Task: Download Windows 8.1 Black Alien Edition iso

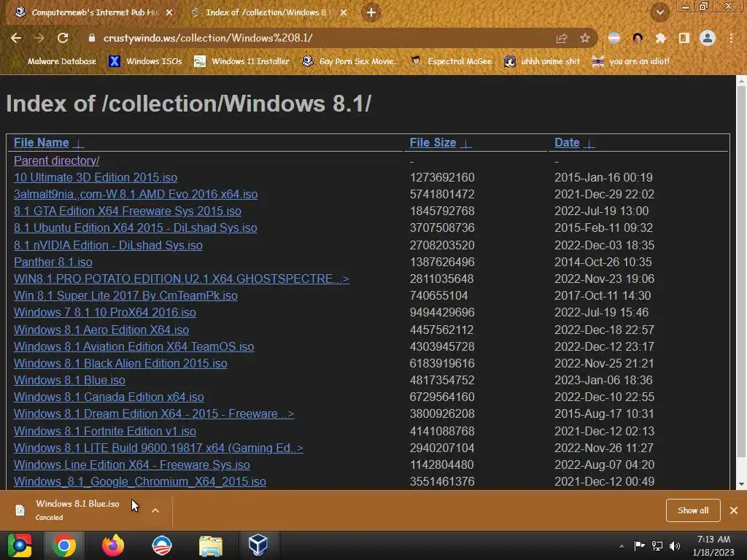Action: (x=120, y=363)
